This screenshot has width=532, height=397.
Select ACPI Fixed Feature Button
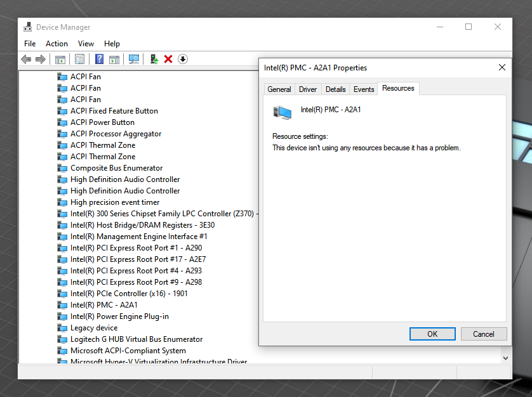coord(114,111)
